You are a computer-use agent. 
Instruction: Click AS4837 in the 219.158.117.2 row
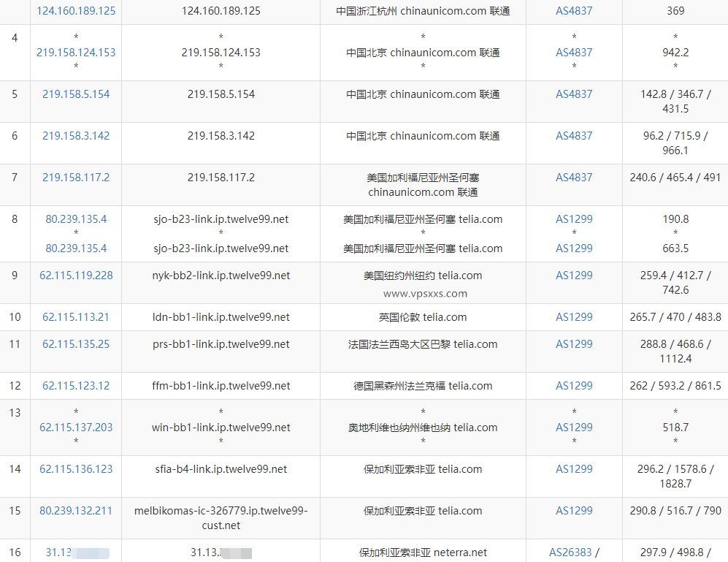(574, 178)
